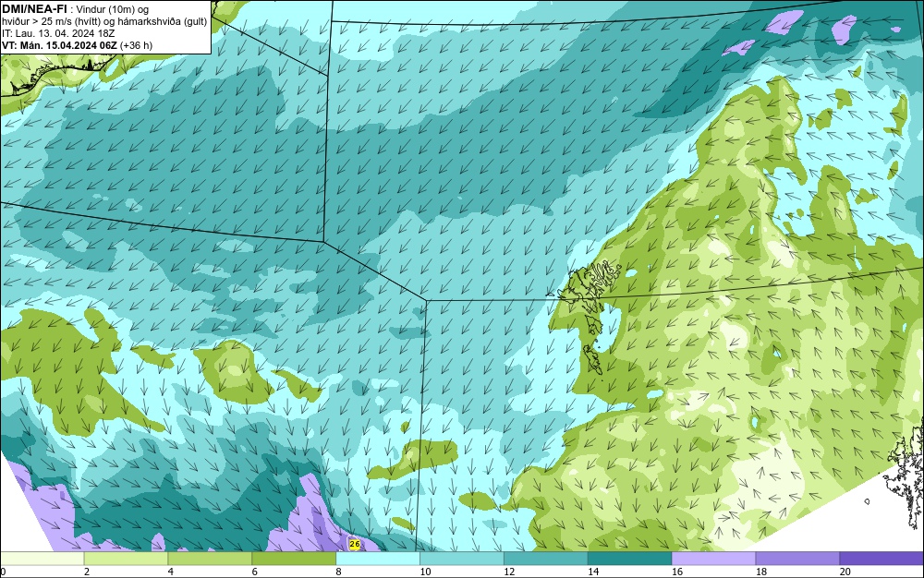
Task: Select the above 20 m/s dark purple swatch
Action: (881, 559)
